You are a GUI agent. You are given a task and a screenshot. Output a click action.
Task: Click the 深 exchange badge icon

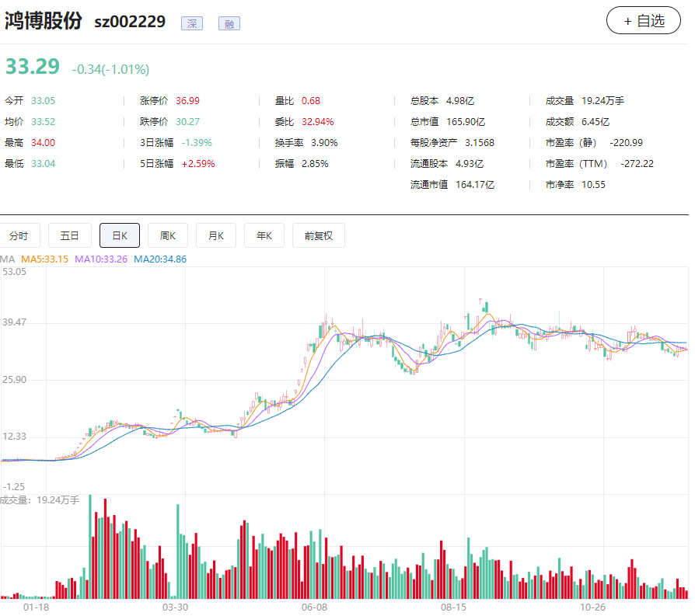[192, 24]
